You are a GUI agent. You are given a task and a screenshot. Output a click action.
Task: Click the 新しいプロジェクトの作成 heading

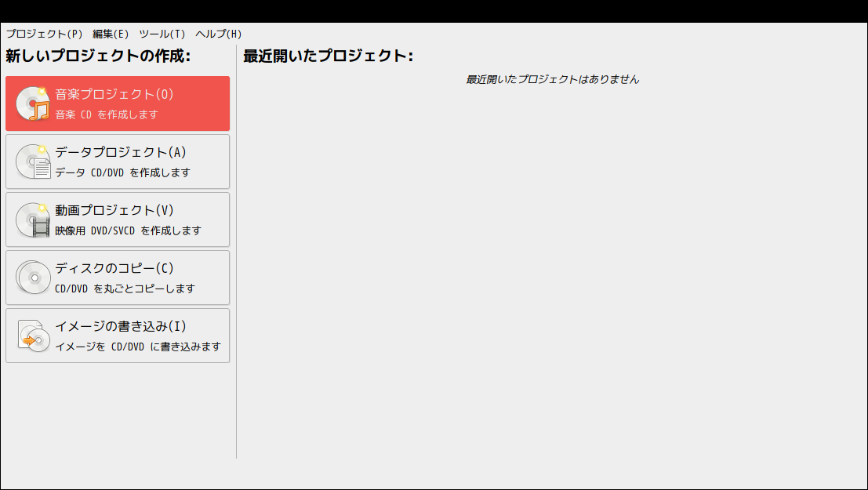98,56
